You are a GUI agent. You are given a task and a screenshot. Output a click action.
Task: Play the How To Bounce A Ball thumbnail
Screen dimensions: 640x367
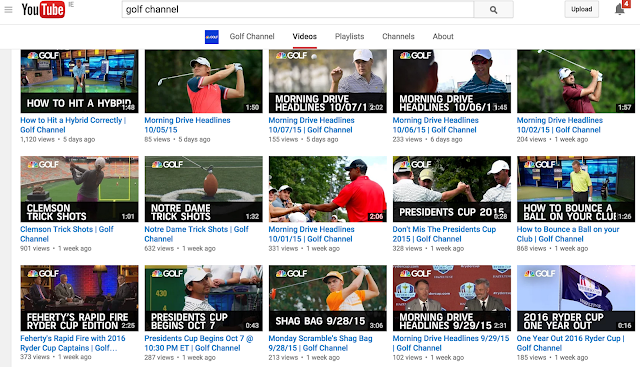pyautogui.click(x=576, y=189)
